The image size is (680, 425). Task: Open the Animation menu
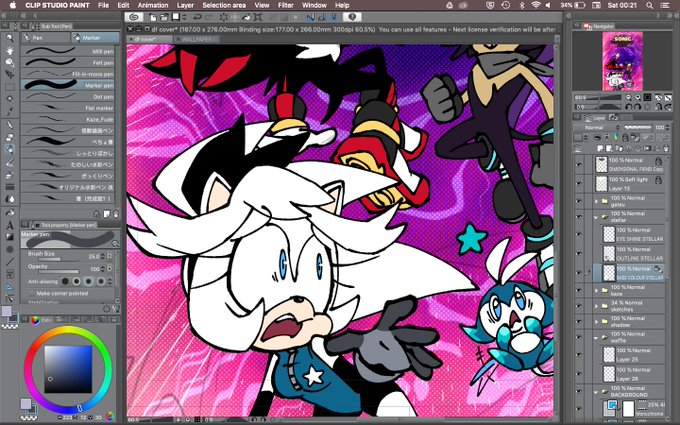(x=153, y=5)
